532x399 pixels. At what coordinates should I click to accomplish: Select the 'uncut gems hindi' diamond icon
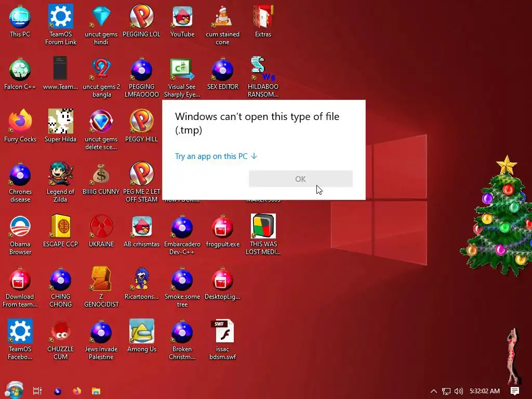pos(101,24)
